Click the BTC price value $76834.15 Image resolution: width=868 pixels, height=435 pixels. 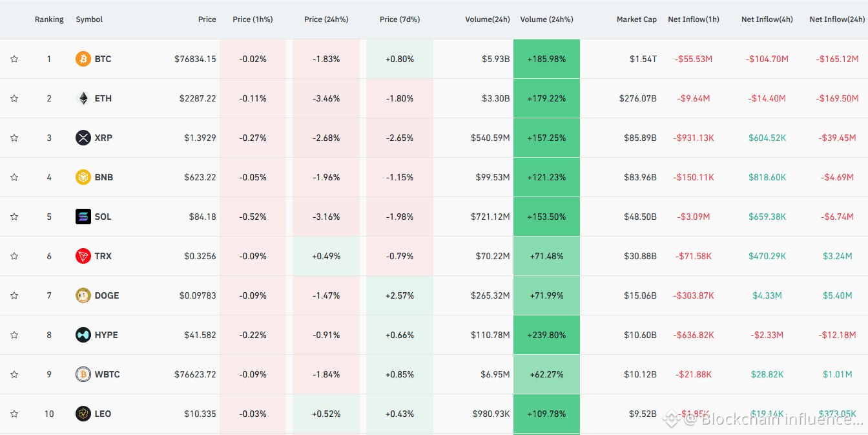[x=195, y=59]
